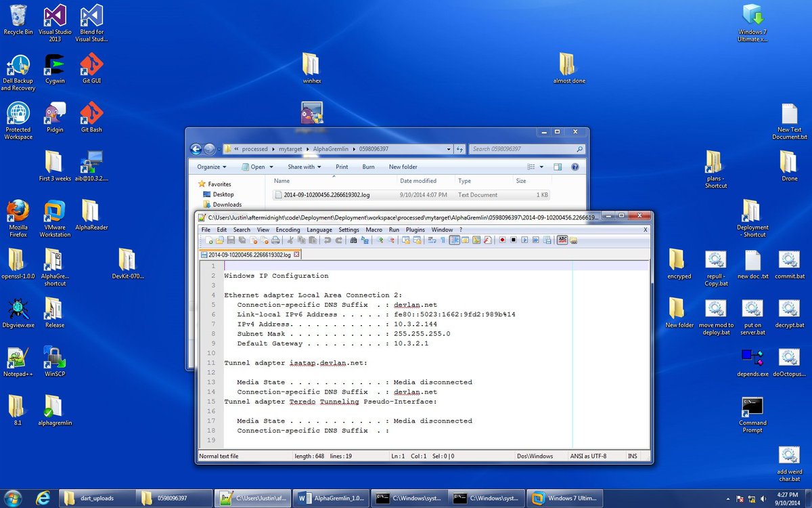Viewport: 812px width, 508px height.
Task: Click New folder in Explorer toolbar
Action: (403, 167)
